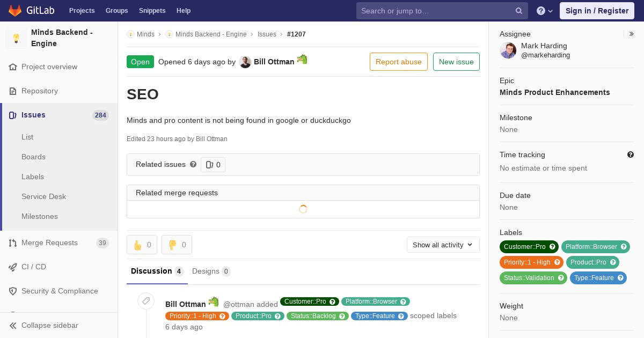Image resolution: width=644 pixels, height=338 pixels.
Task: Open the Help question-mark menu
Action: pyautogui.click(x=545, y=11)
